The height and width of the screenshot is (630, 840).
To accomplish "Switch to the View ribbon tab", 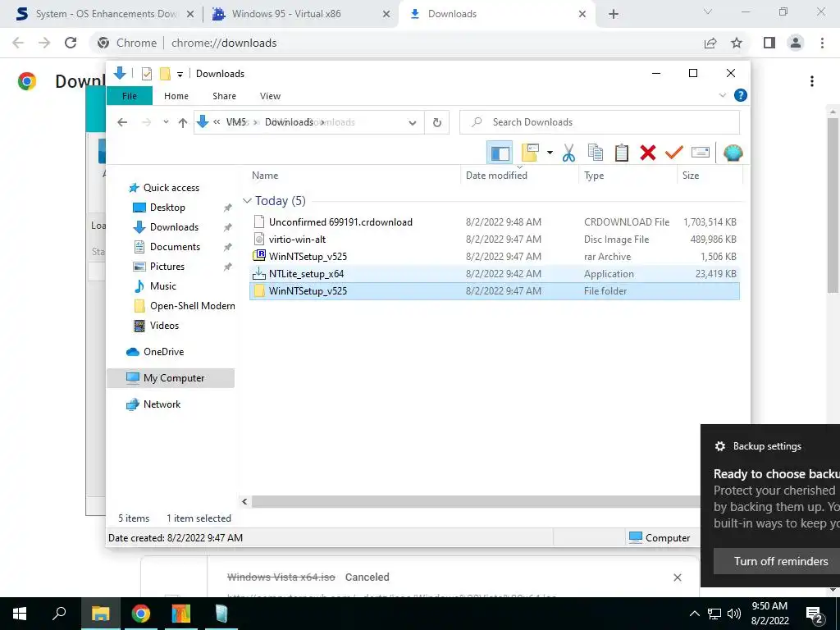I will click(270, 96).
